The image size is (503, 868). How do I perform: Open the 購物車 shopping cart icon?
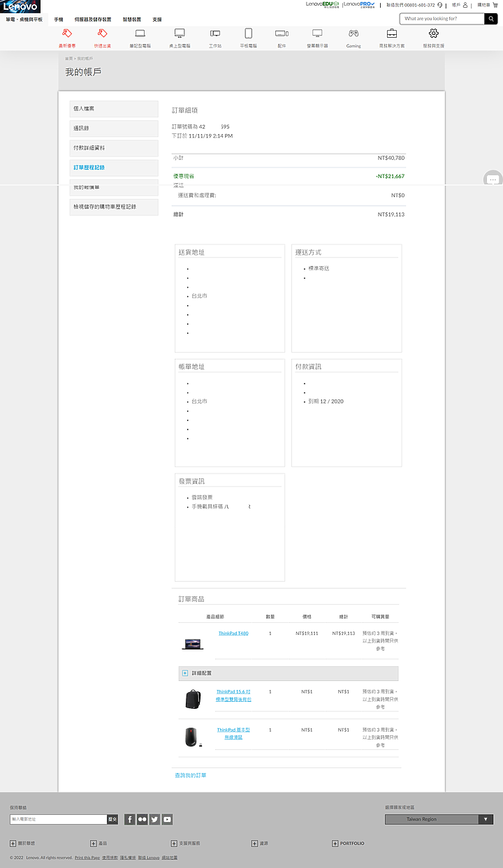pyautogui.click(x=495, y=5)
